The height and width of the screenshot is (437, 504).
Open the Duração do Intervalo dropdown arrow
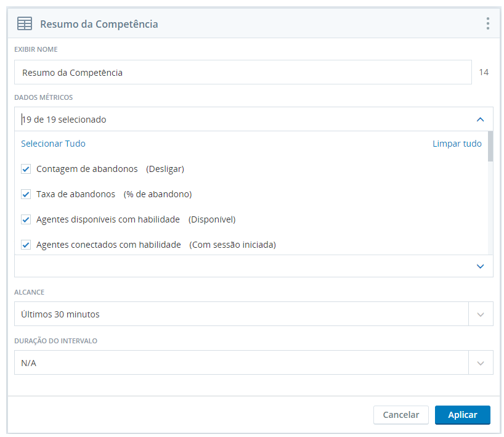[481, 363]
